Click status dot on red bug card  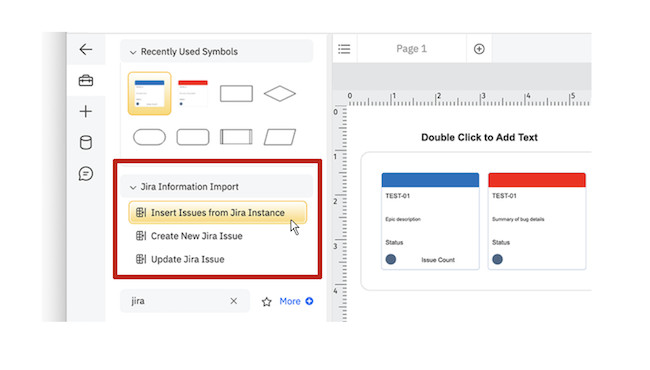pos(497,259)
